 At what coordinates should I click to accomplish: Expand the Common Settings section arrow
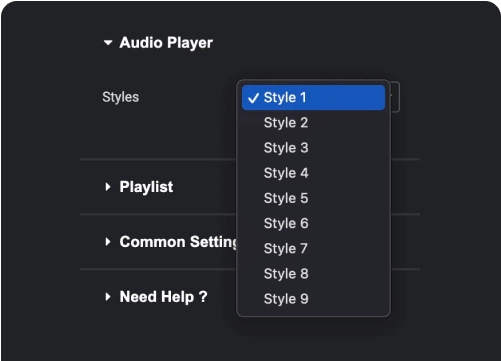pos(108,242)
